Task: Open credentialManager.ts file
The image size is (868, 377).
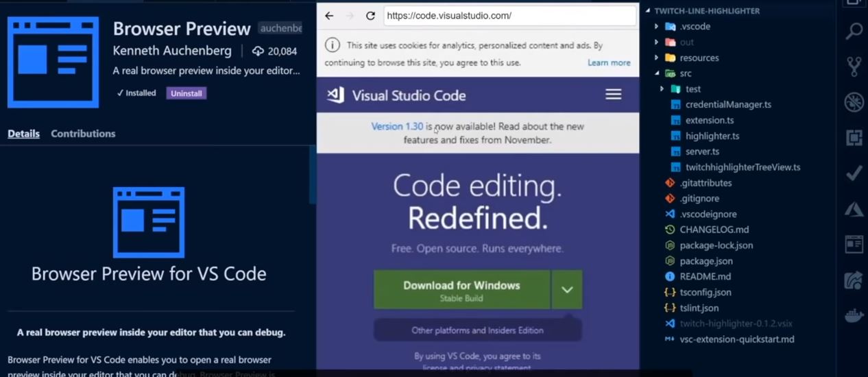Action: [x=728, y=105]
